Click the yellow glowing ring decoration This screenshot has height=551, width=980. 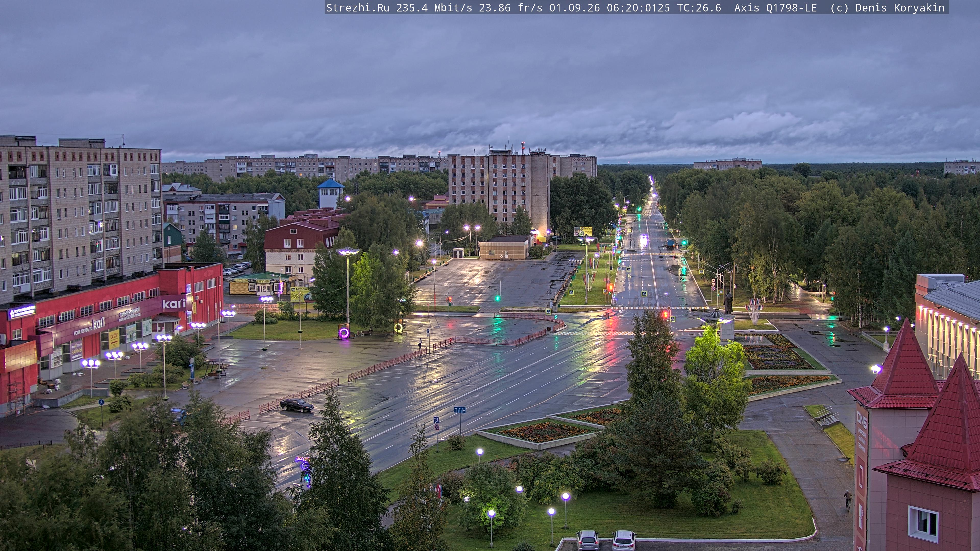(398, 327)
